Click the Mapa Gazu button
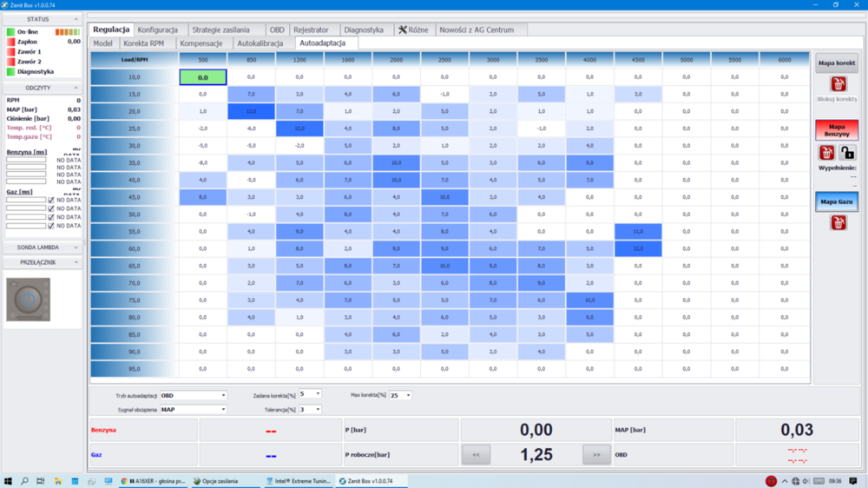The width and height of the screenshot is (868, 488). (x=837, y=201)
